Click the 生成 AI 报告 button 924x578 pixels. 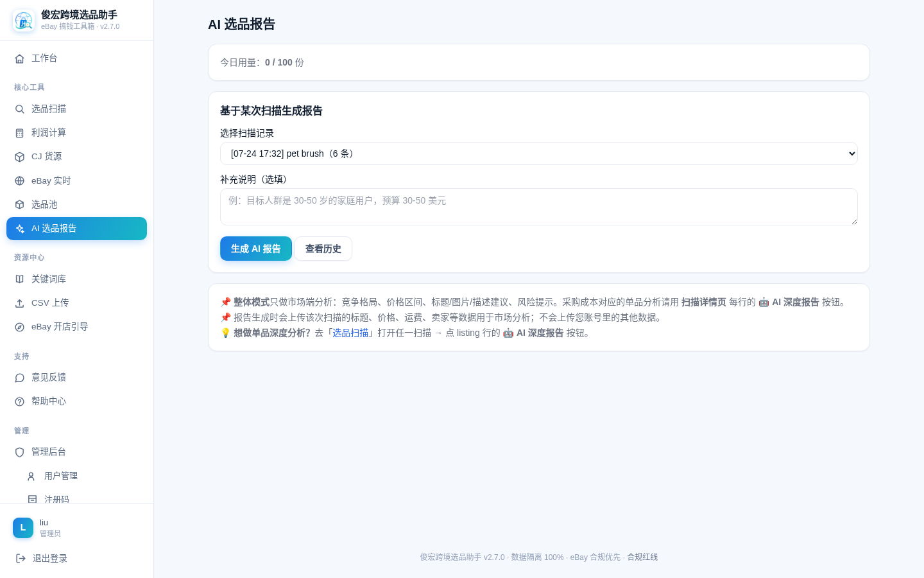click(256, 249)
